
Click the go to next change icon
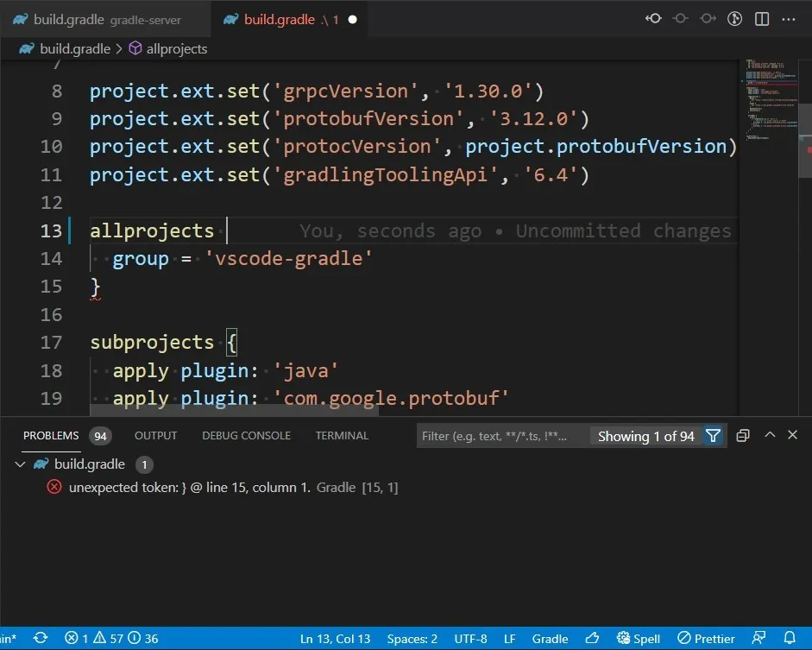tap(708, 19)
